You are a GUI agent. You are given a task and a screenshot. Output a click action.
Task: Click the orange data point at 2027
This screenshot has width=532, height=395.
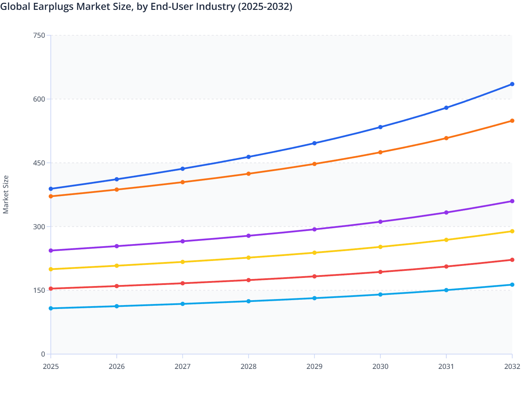click(x=182, y=182)
